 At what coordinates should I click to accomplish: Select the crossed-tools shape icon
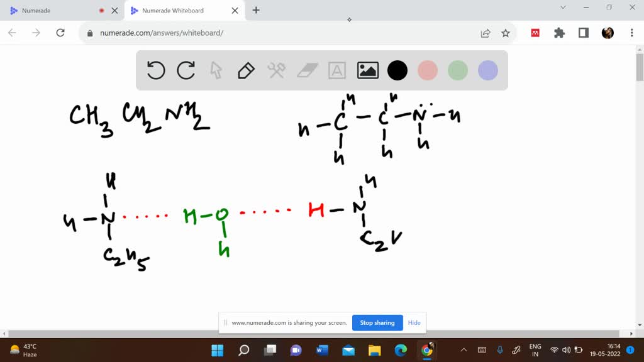277,70
